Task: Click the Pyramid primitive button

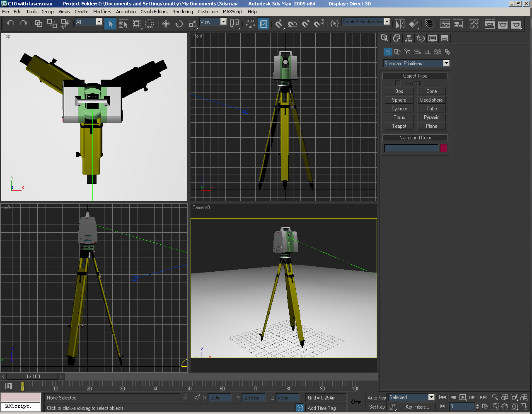Action: point(431,117)
